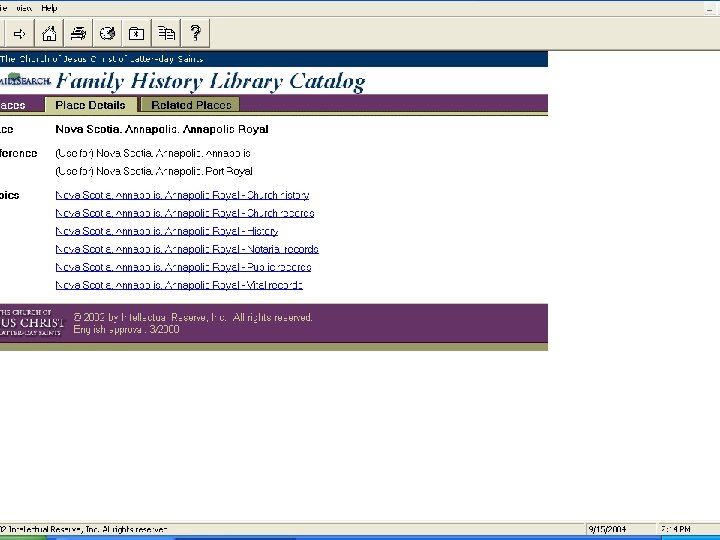Image resolution: width=720 pixels, height=540 pixels.
Task: Click the English approval 3/2000 text
Action: [126, 329]
